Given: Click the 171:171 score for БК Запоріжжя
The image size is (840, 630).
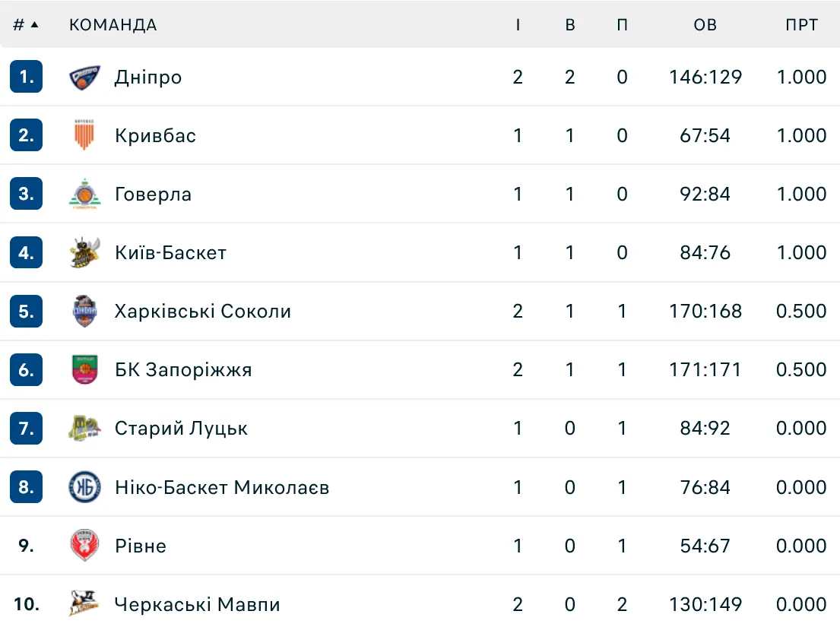Looking at the screenshot, I should coord(705,369).
